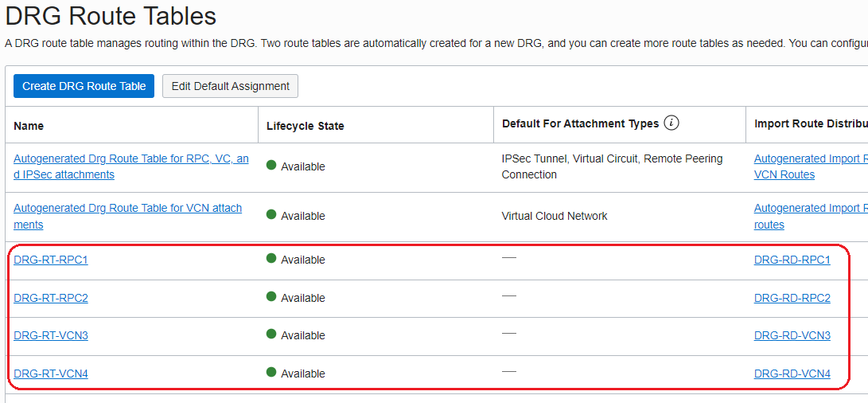Viewport: 868px width, 403px height.
Task: Open the DRG-RT-VCN3 route table
Action: [x=51, y=336]
